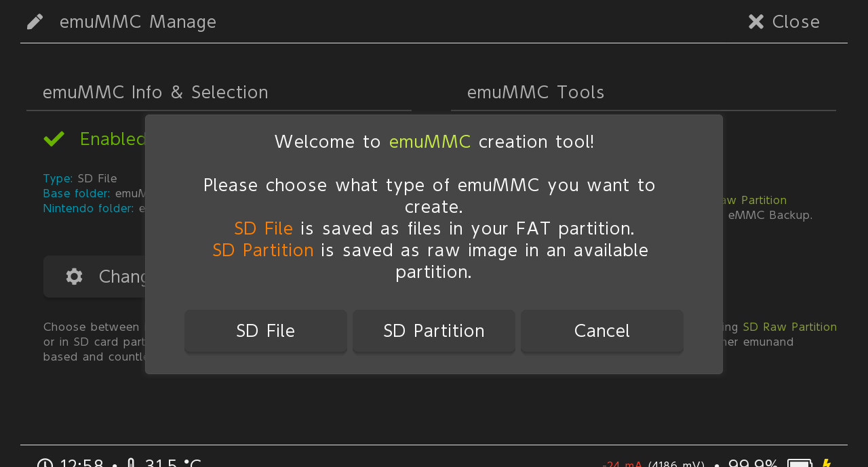Click the Enabled status text
This screenshot has height=467, width=868.
tap(113, 139)
